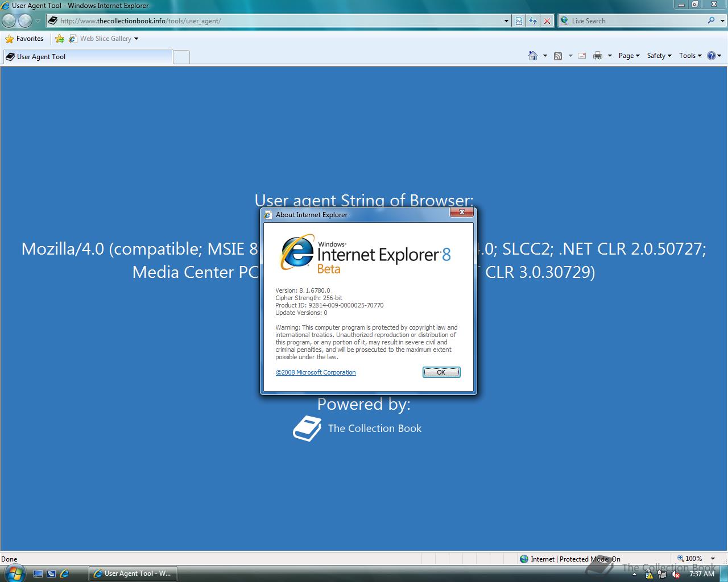Viewport: 728px width, 582px height.
Task: Open the ©2008 Microsoft Corporation link
Action: [316, 372]
